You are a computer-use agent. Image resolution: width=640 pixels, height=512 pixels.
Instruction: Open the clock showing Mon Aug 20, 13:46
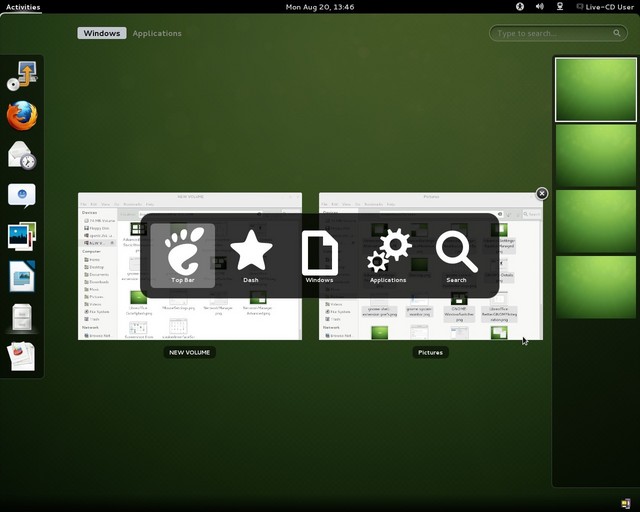tap(320, 7)
